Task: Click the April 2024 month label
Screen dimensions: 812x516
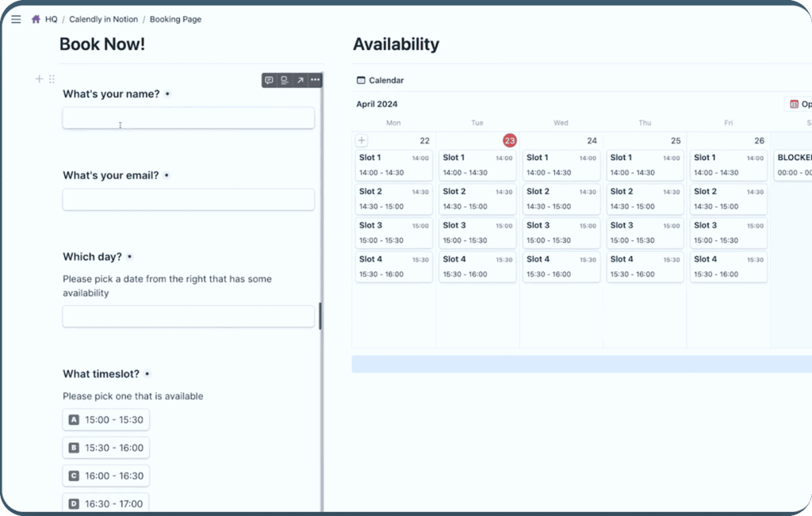Action: 377,104
